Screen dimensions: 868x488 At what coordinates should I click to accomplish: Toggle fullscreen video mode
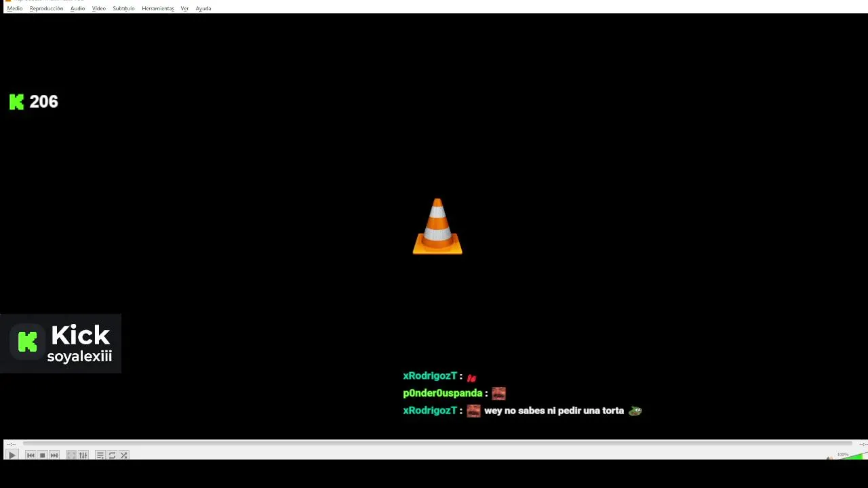click(71, 455)
